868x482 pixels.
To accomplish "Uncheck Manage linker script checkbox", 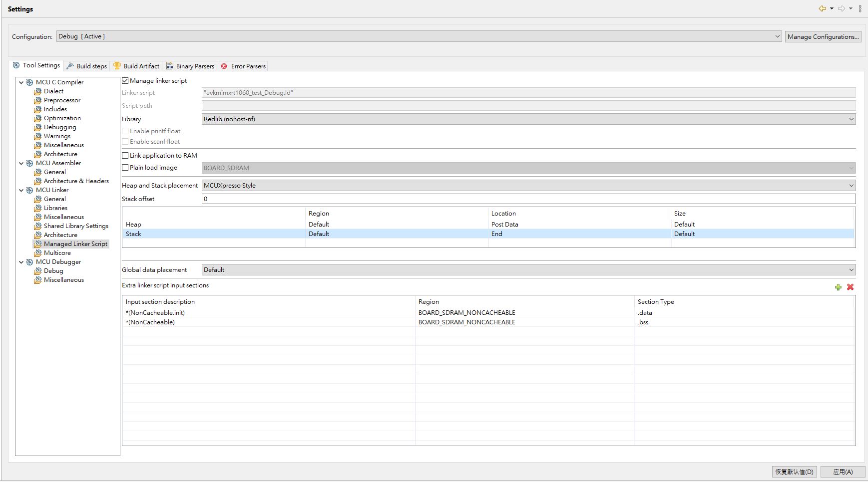I will click(125, 80).
